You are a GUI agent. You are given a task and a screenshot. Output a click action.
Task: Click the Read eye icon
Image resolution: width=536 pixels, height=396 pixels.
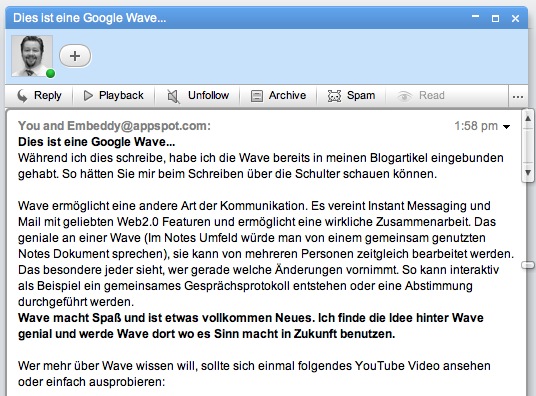pos(405,96)
